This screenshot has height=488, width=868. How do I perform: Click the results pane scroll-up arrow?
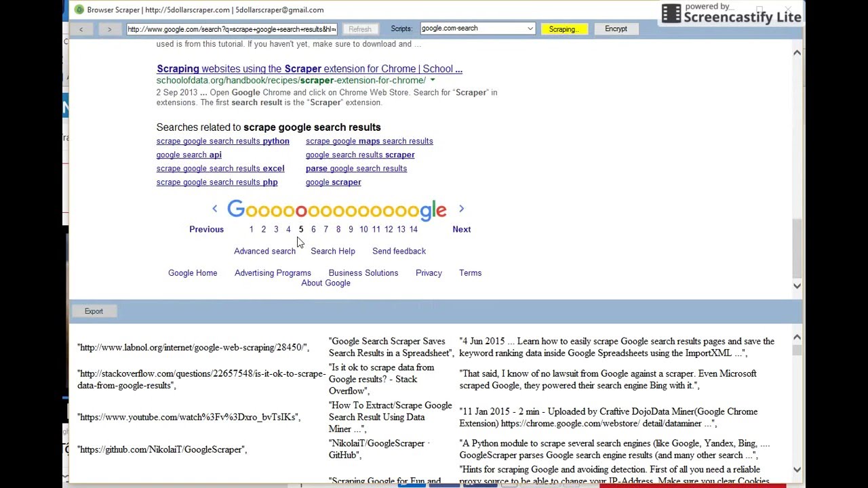pyautogui.click(x=797, y=337)
